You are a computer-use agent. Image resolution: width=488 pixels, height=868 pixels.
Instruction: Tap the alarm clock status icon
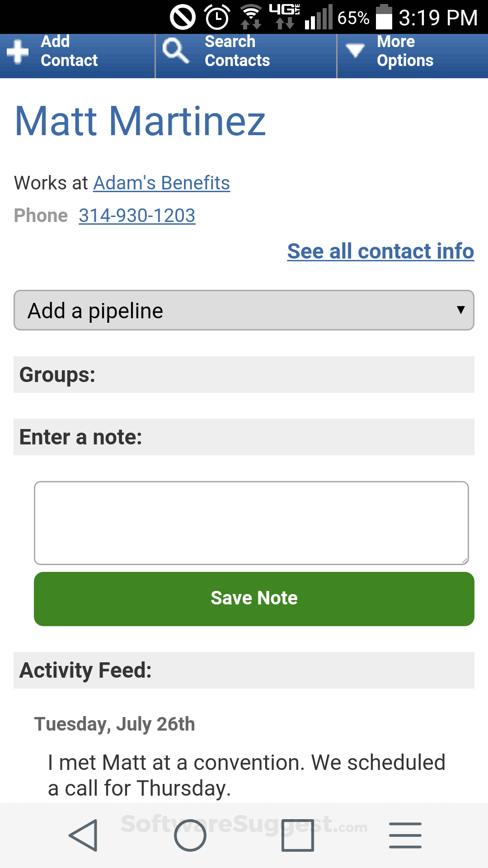pyautogui.click(x=217, y=17)
